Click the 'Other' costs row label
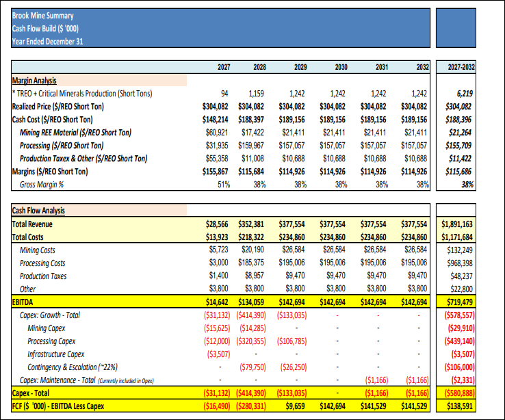This screenshot has width=505, height=420. click(27, 289)
